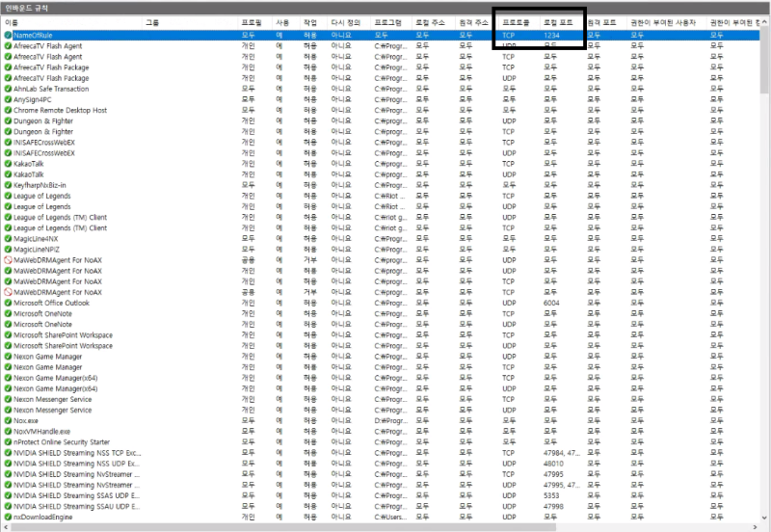
Task: Click the green check icon for MagicLineNPIZ
Action: pos(8,250)
